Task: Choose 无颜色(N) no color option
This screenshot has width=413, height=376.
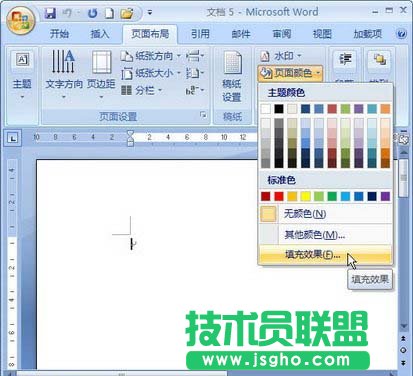Action: [x=326, y=214]
